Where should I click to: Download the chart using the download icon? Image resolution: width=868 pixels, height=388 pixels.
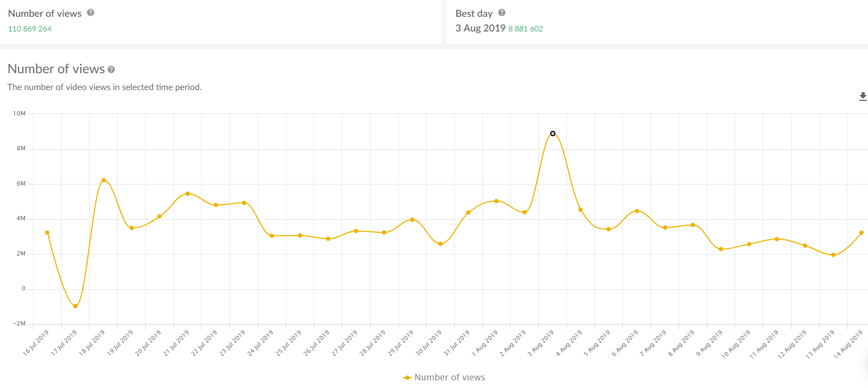click(x=863, y=97)
